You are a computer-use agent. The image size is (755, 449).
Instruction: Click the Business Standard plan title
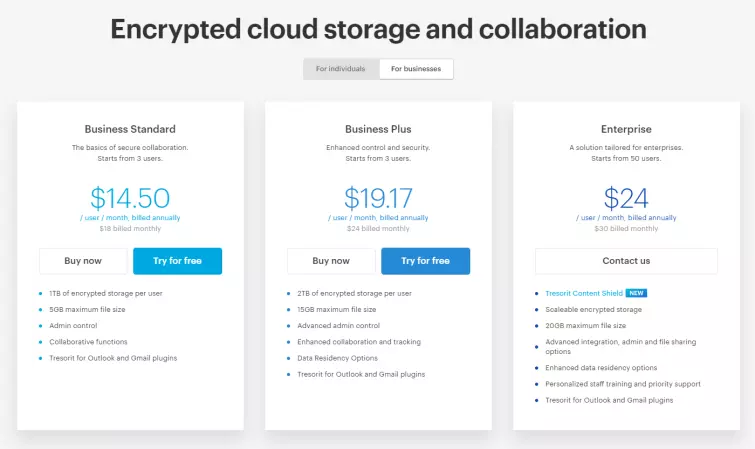(130, 129)
